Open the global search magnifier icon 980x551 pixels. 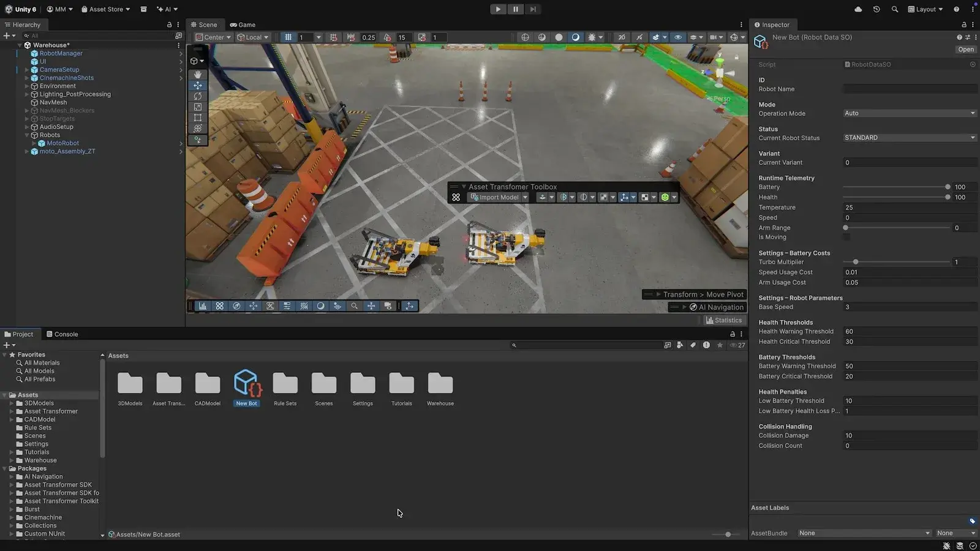point(895,9)
